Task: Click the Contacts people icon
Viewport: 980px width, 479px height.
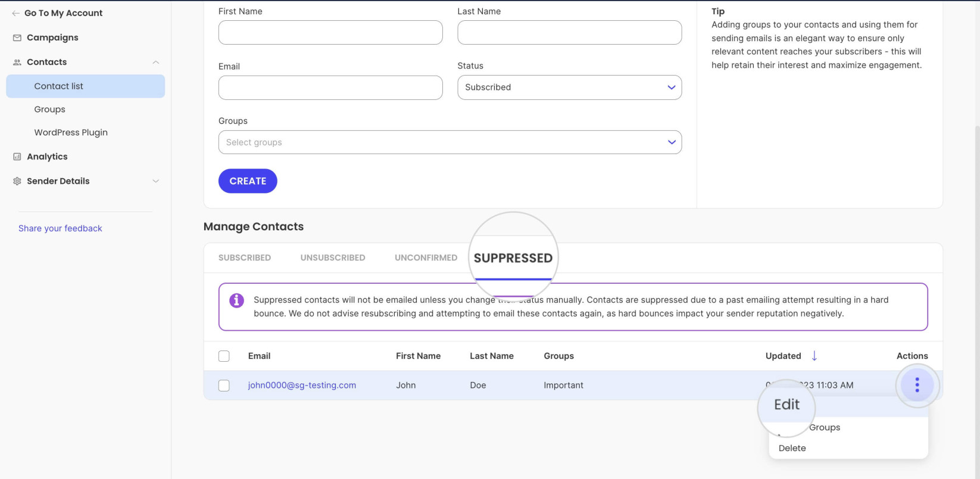Action: 17,62
